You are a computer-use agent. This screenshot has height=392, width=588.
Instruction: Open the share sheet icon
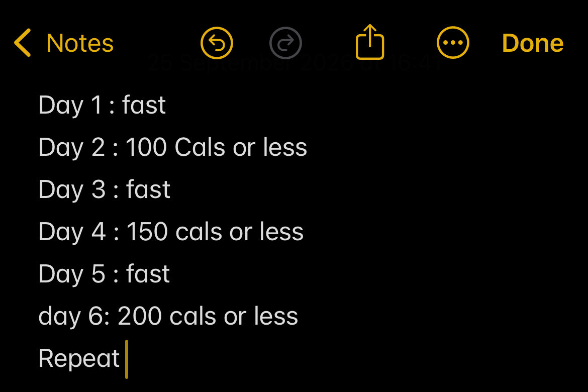pyautogui.click(x=370, y=42)
